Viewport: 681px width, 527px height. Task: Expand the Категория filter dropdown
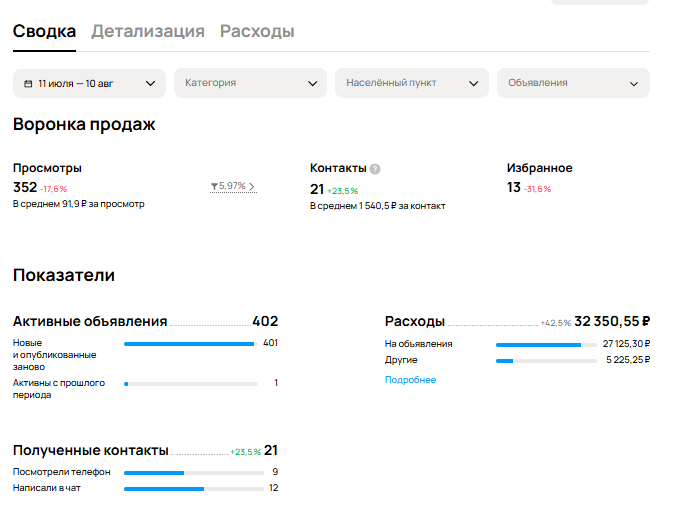coord(250,83)
